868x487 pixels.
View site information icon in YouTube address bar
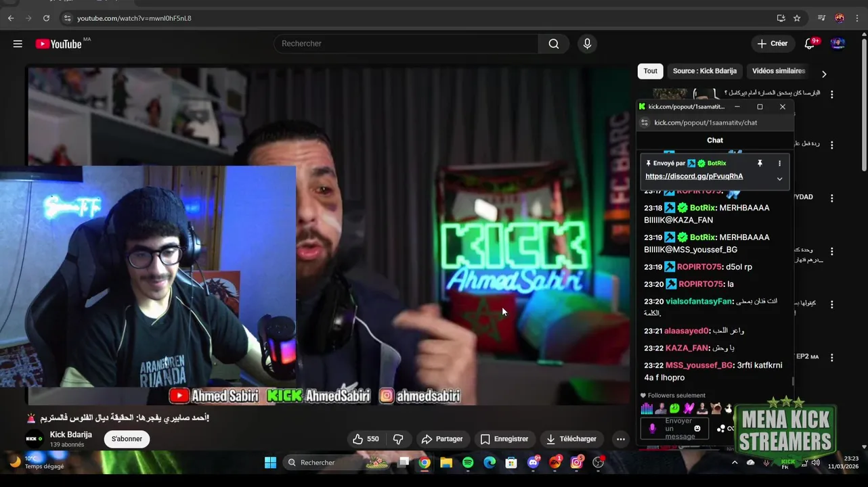pos(66,18)
